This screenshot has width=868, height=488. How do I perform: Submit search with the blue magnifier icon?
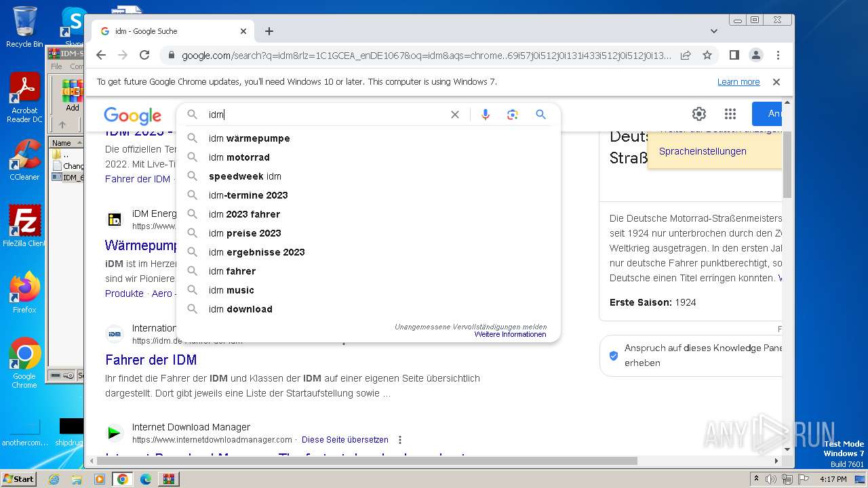540,115
